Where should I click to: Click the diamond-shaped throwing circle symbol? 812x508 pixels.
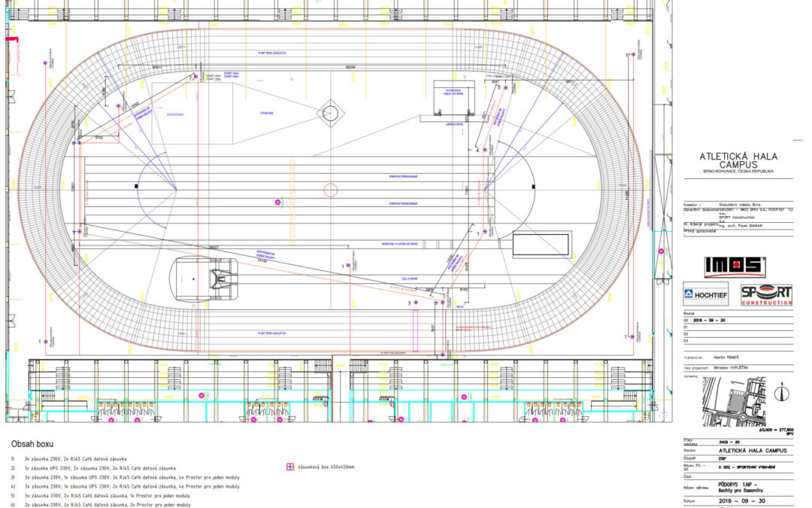(330, 114)
